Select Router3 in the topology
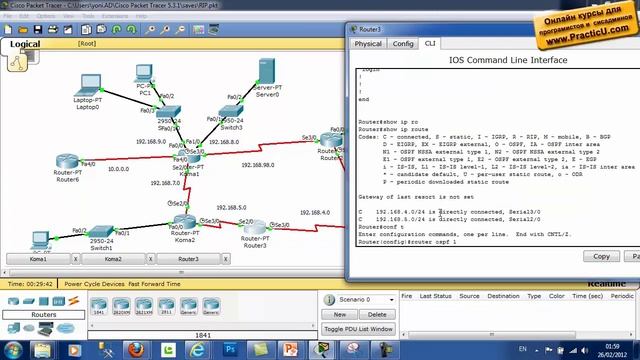This screenshot has width=640, height=360. (255, 227)
